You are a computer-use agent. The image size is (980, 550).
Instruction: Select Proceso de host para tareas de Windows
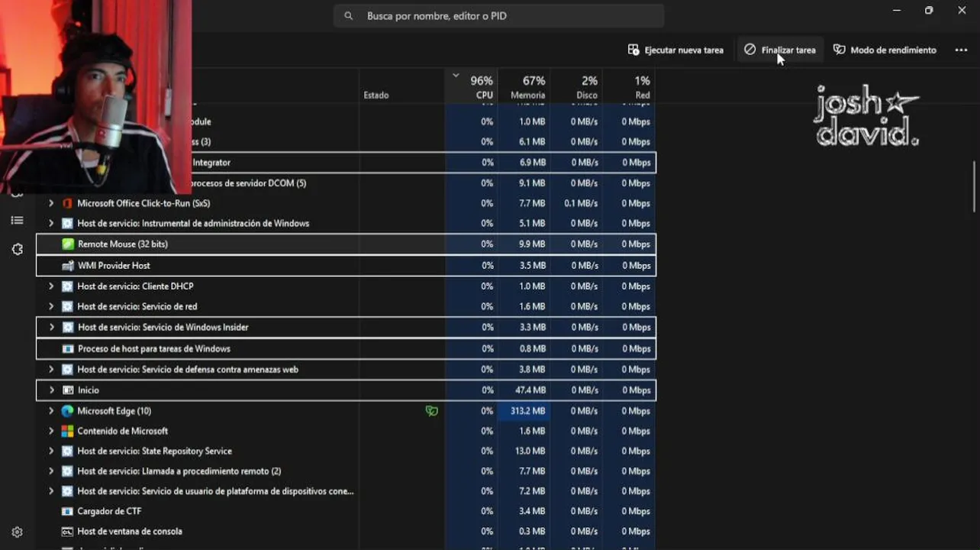(346, 349)
